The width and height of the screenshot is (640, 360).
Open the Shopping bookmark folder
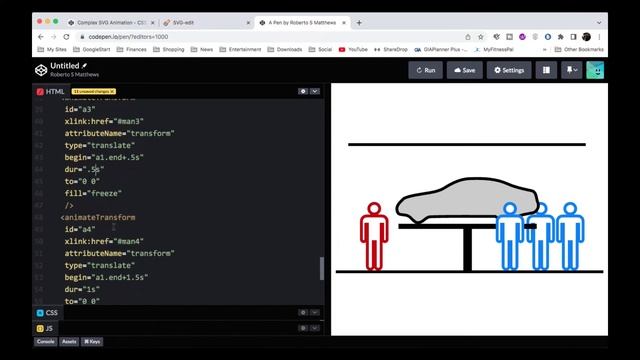pyautogui.click(x=169, y=49)
